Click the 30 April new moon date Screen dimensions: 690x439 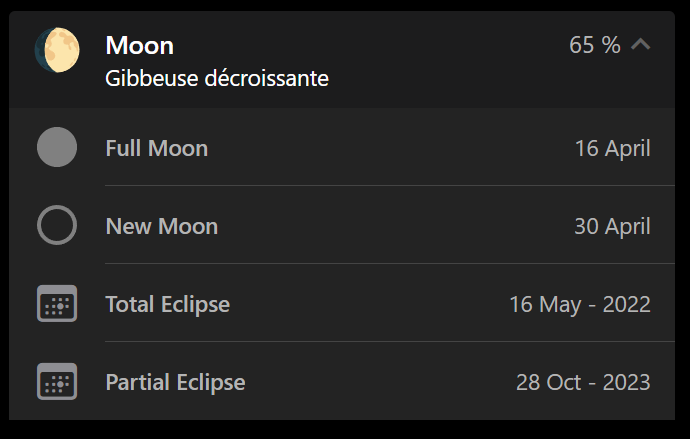[x=612, y=227]
